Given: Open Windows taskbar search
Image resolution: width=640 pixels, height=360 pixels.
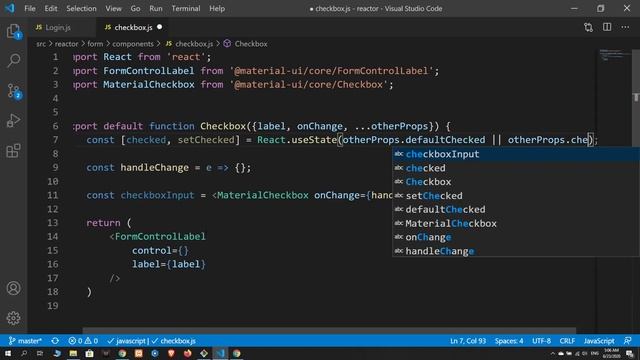Looking at the screenshot, I should 24,353.
